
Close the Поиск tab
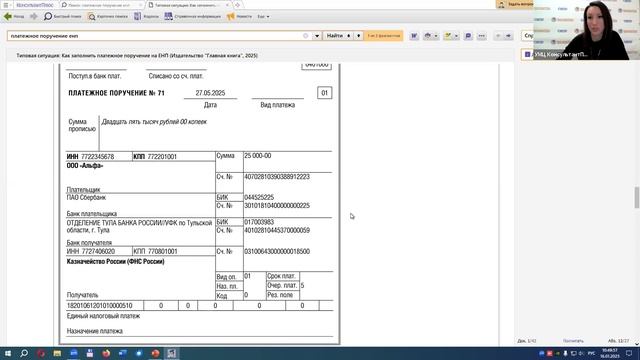point(141,5)
